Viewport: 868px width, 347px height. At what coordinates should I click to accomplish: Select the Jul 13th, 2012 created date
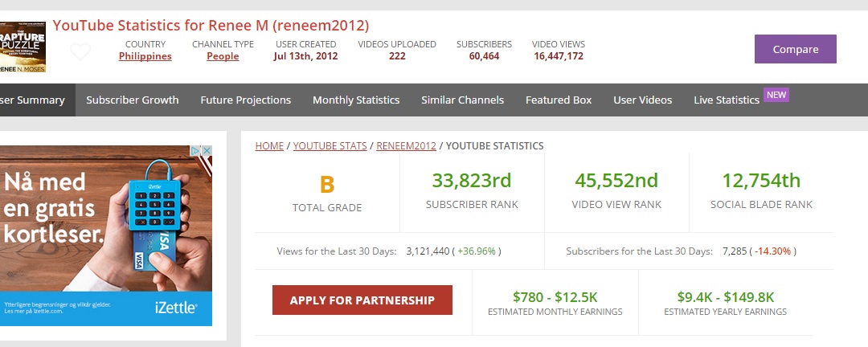(x=305, y=56)
